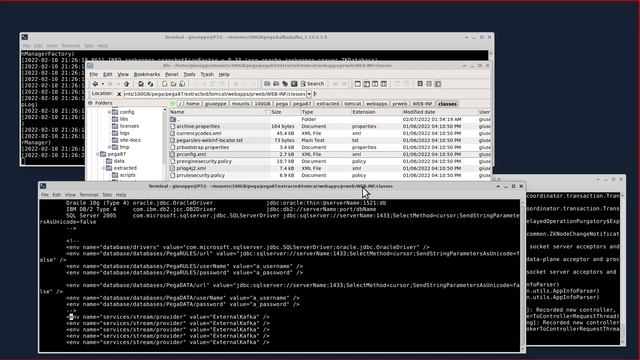Create a new file with the toolbar icon
Screen dimensions: 640x360
click(164, 84)
